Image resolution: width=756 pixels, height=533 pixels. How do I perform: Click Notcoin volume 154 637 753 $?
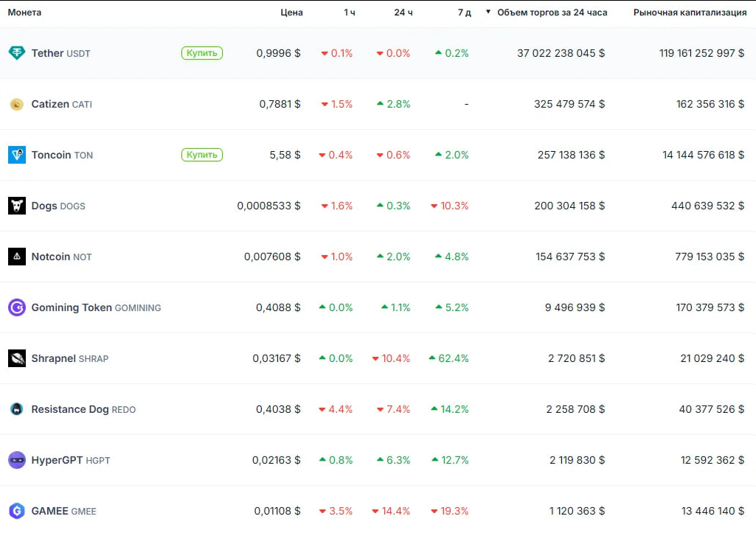click(570, 257)
